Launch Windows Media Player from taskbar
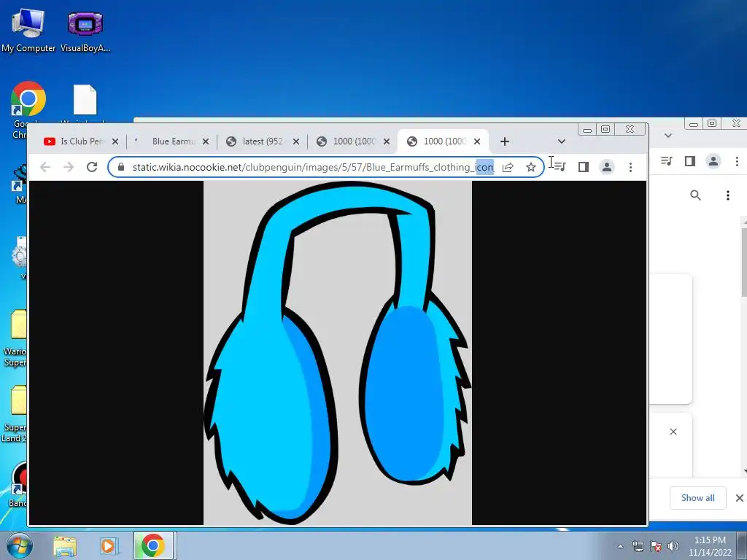 [x=108, y=546]
